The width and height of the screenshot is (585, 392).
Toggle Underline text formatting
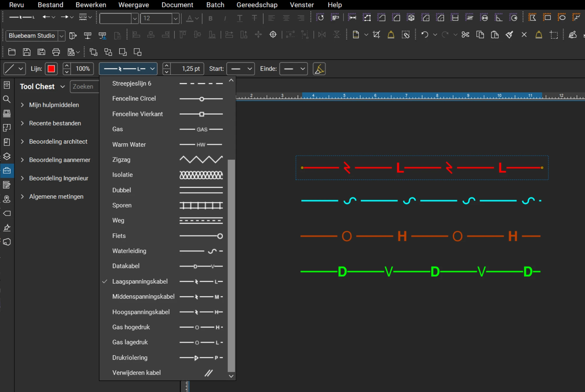pyautogui.click(x=240, y=18)
